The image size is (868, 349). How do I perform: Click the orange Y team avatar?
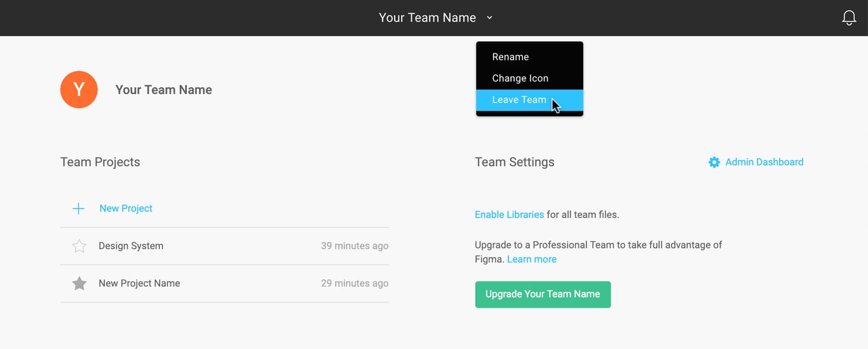(79, 90)
